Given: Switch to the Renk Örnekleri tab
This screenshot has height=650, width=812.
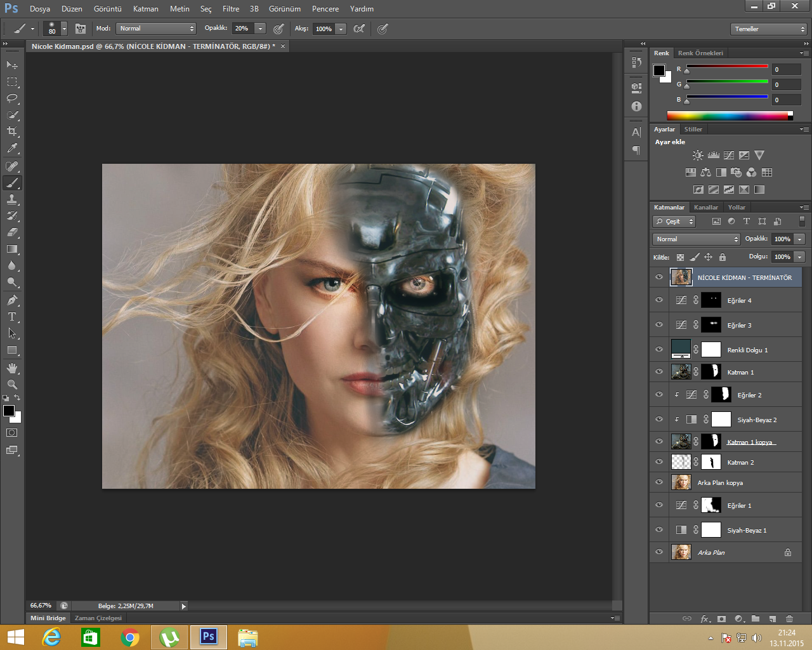Looking at the screenshot, I should click(x=700, y=53).
